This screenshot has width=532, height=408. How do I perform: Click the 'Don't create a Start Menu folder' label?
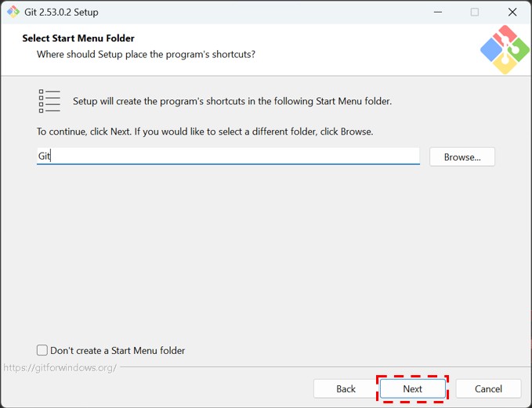pyautogui.click(x=118, y=351)
